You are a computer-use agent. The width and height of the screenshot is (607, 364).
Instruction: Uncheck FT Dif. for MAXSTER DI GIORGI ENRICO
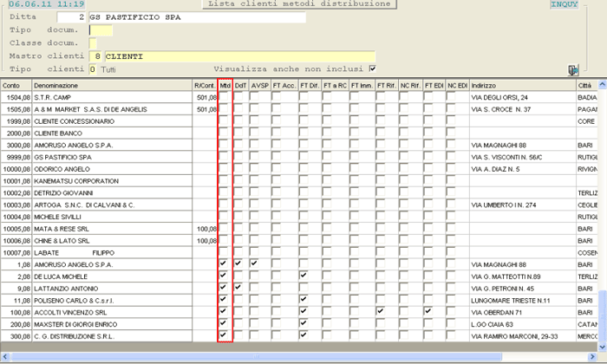click(x=303, y=322)
